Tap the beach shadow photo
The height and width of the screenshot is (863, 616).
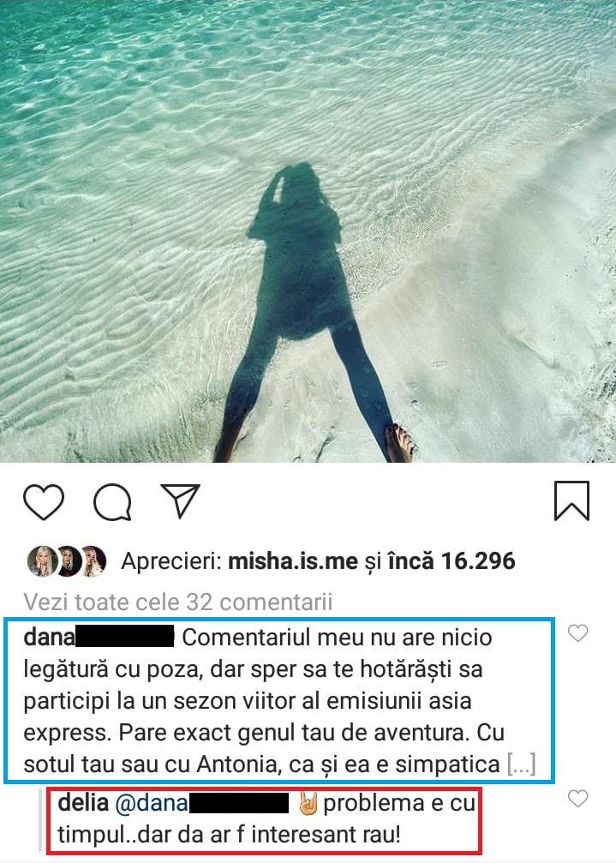click(308, 231)
